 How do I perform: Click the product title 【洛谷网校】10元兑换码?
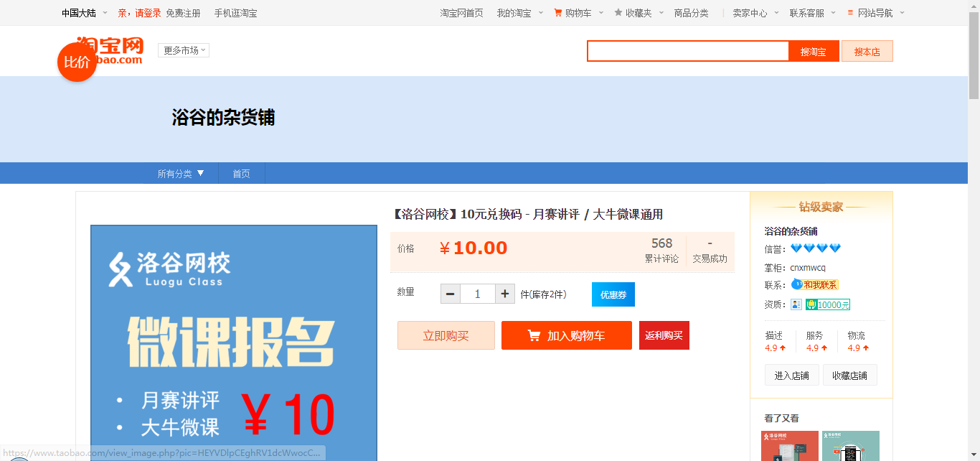click(527, 214)
